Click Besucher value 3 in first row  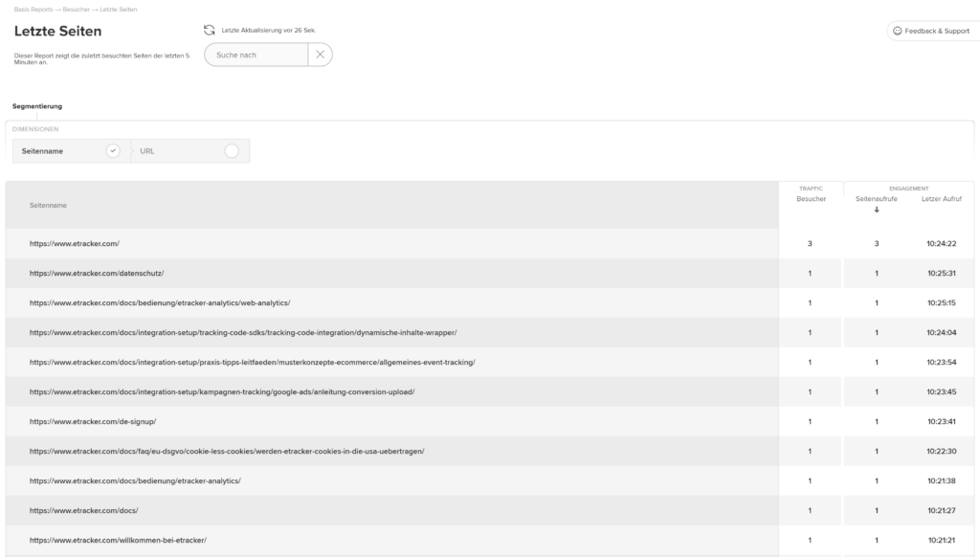pos(810,244)
